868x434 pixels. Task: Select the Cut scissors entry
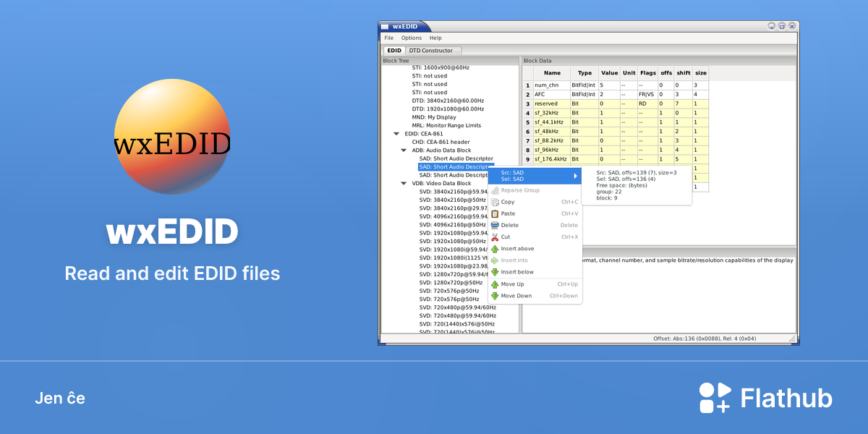point(535,237)
